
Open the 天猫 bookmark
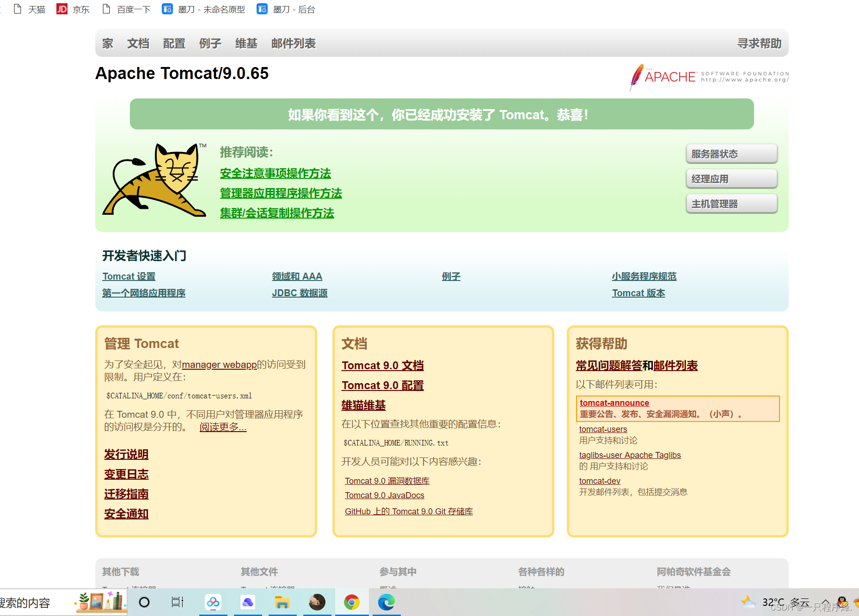[30, 9]
